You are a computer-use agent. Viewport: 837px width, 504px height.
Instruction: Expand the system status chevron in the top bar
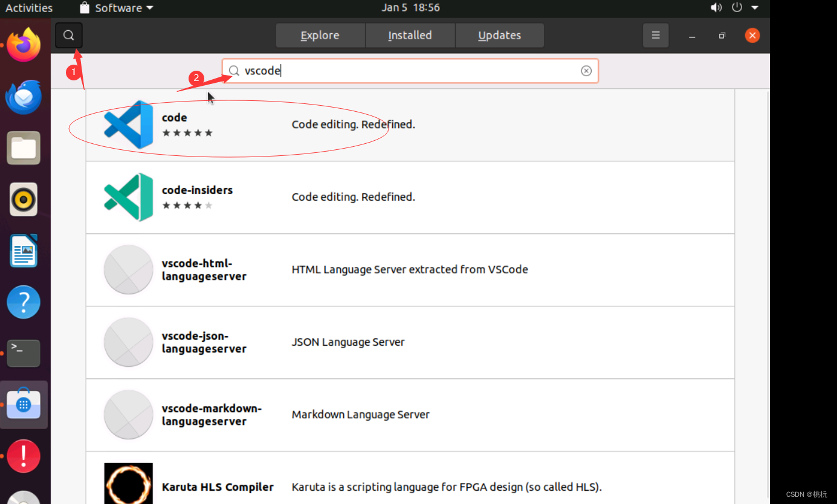click(754, 7)
